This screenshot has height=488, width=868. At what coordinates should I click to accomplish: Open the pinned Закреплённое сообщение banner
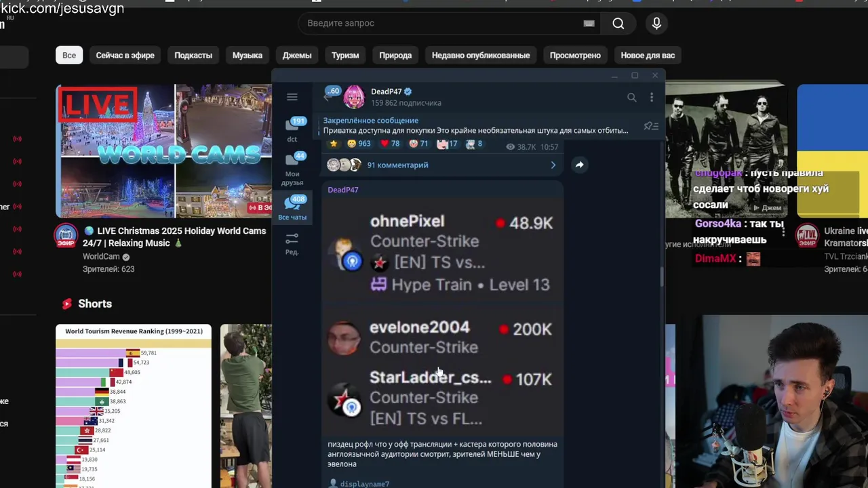point(476,125)
